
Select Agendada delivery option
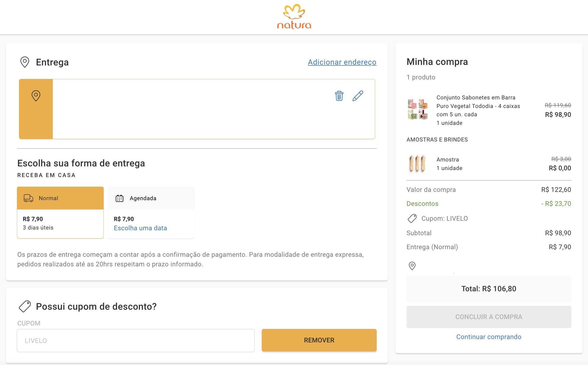click(151, 212)
